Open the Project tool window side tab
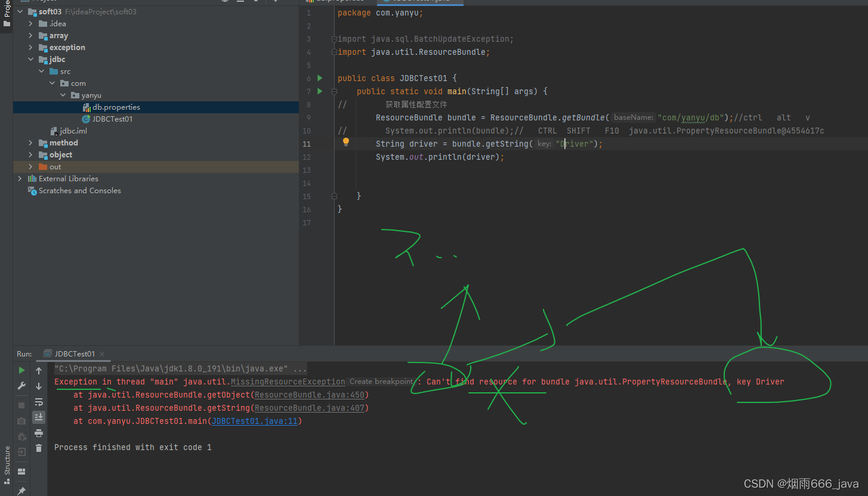This screenshot has height=496, width=868. pyautogui.click(x=7, y=15)
